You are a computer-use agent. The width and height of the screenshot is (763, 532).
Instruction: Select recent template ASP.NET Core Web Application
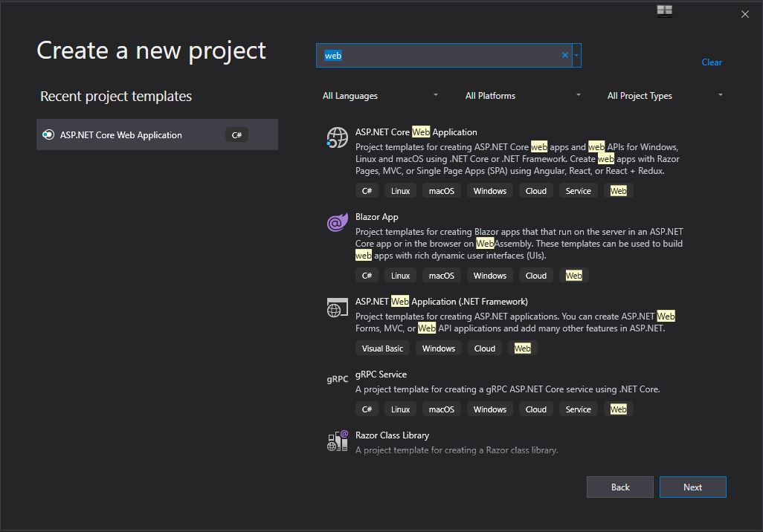click(x=157, y=134)
